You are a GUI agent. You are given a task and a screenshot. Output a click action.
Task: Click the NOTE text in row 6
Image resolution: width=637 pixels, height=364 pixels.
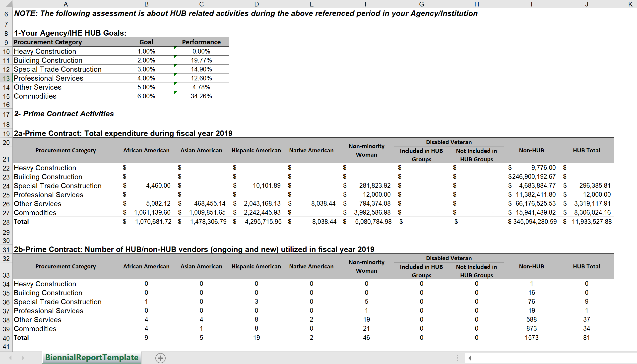point(246,13)
